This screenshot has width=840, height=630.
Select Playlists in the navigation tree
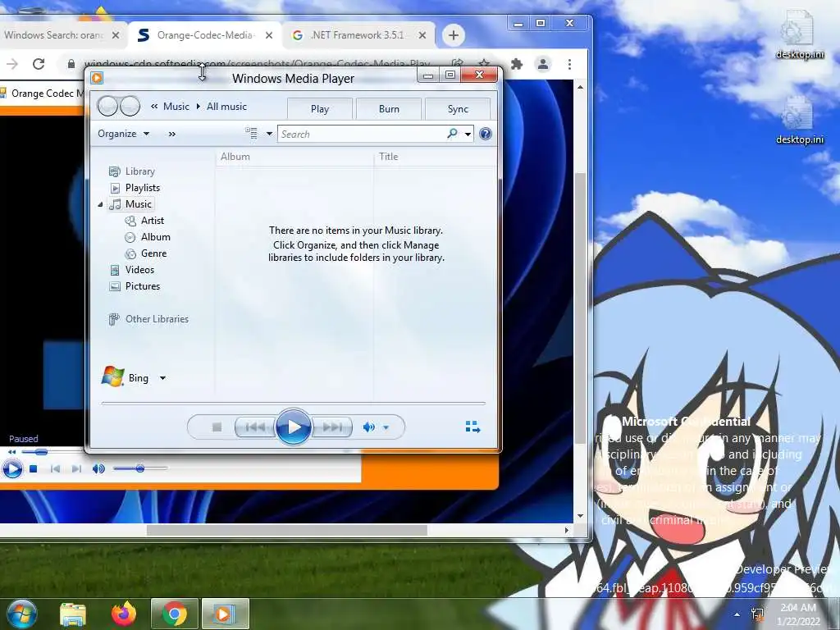coord(135,188)
